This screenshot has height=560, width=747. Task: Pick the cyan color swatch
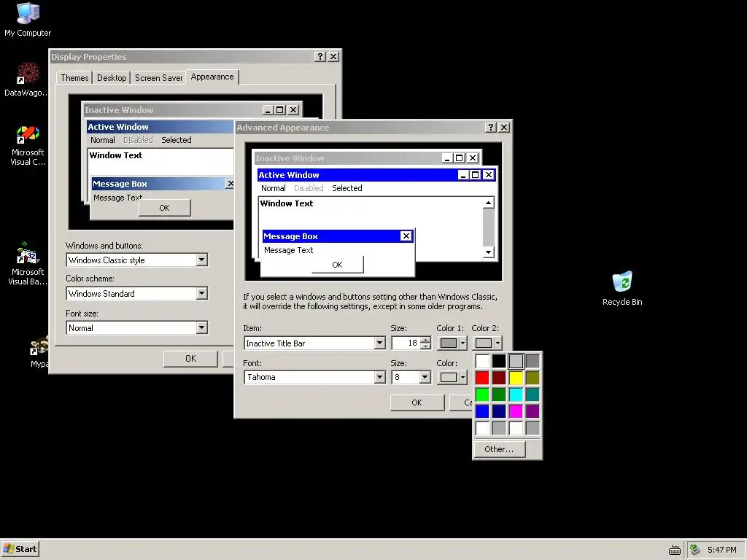516,394
